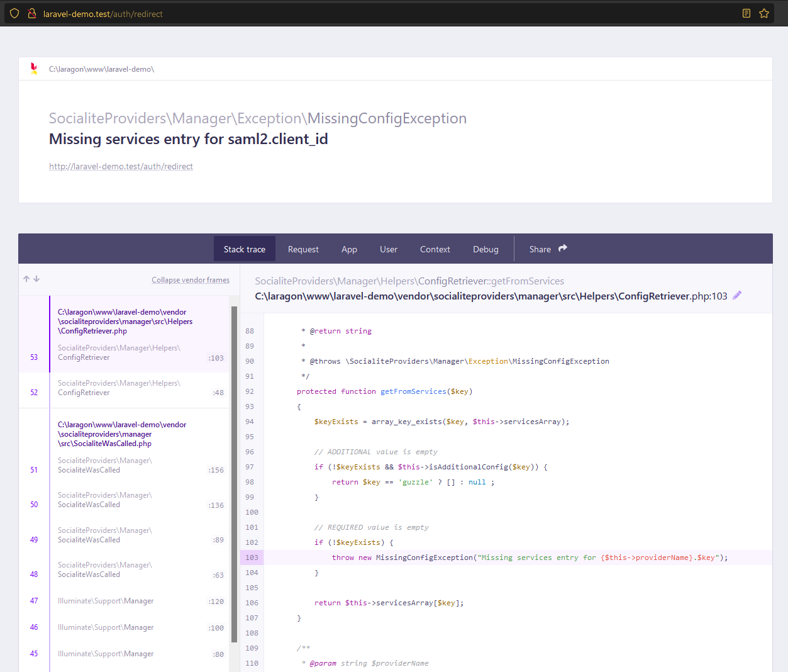Click line number 106 in code gutter
Screen dimensions: 788x672
(x=252, y=603)
